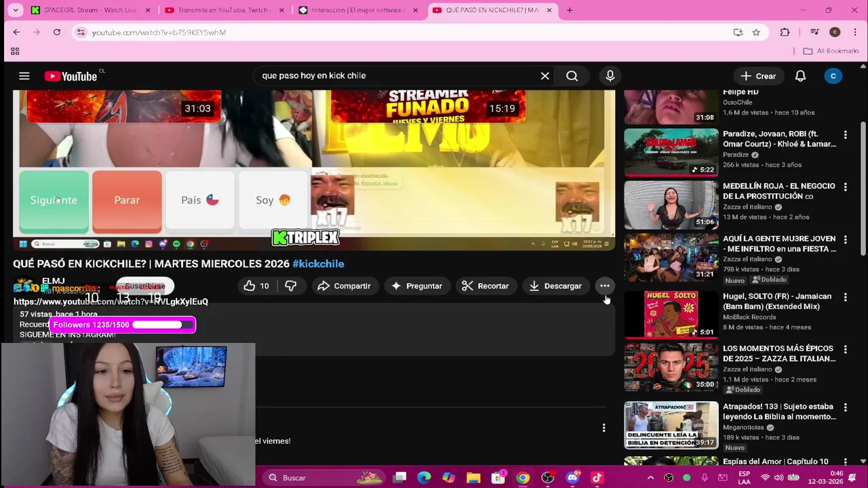This screenshot has width=868, height=488.
Task: Share video with Compartir
Action: click(344, 286)
